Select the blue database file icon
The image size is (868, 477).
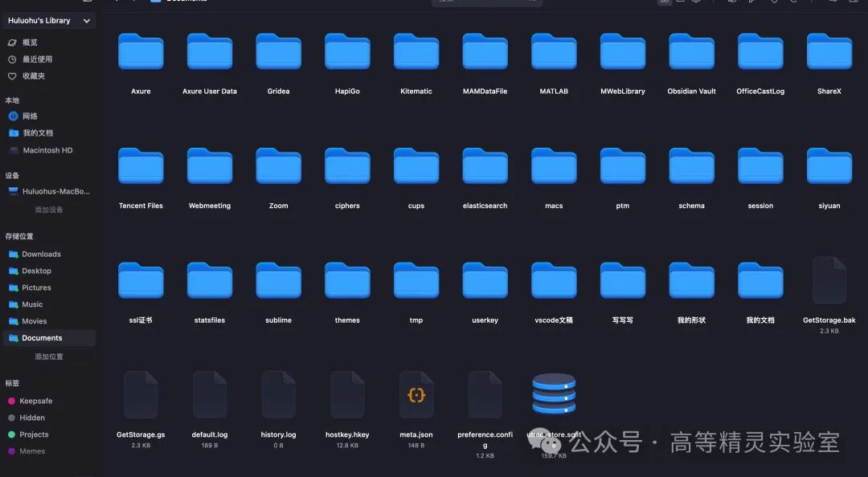554,394
